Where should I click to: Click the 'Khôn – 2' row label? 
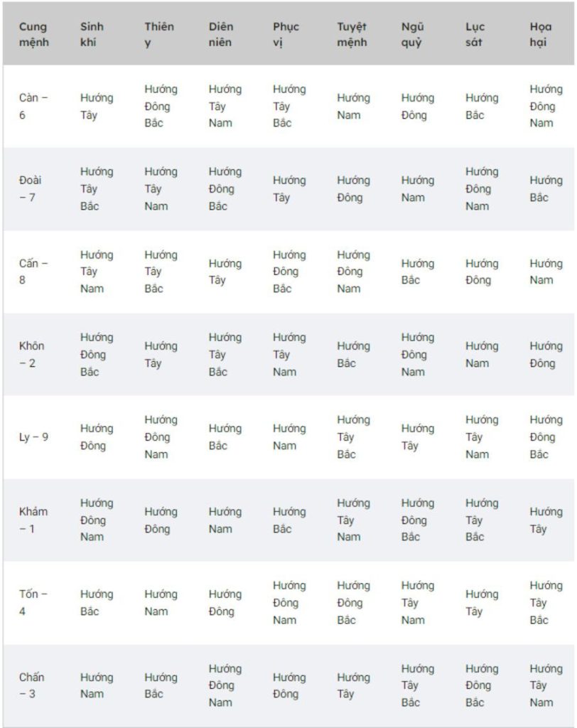click(x=31, y=354)
